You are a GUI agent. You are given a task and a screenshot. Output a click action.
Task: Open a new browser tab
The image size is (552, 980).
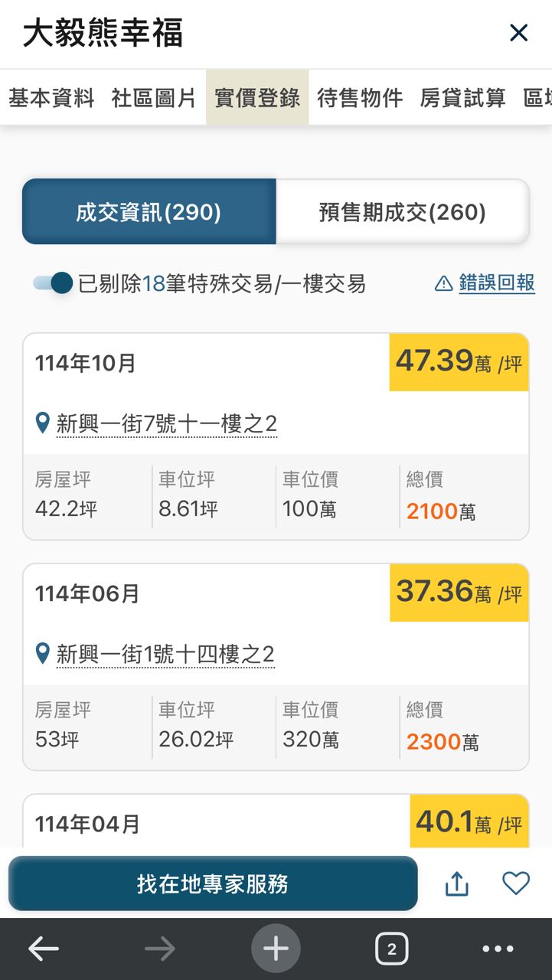coord(276,949)
